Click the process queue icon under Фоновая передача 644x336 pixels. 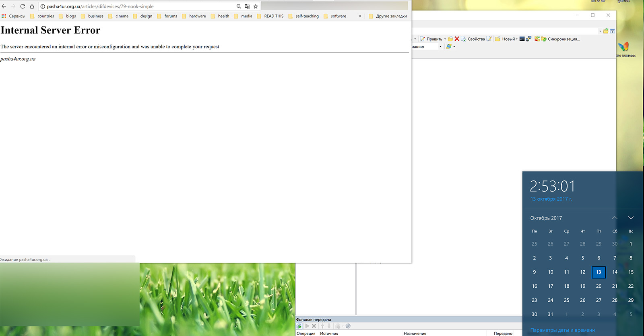coord(299,326)
